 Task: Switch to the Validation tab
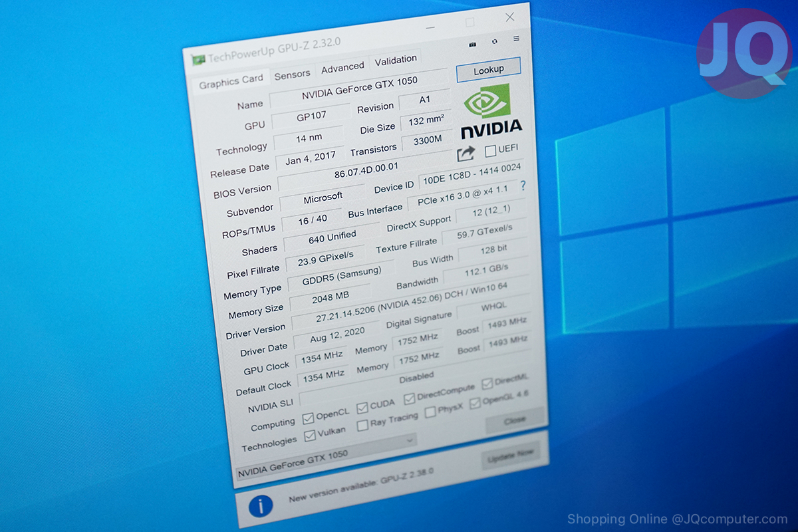click(396, 61)
